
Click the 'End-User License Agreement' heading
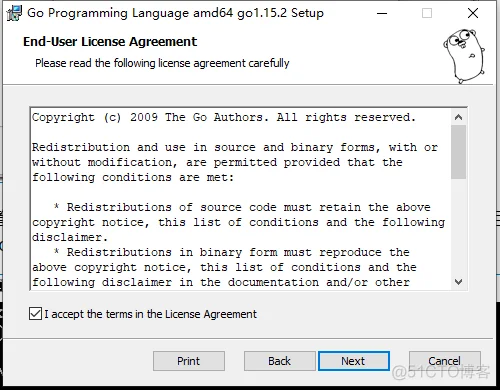pyautogui.click(x=110, y=42)
